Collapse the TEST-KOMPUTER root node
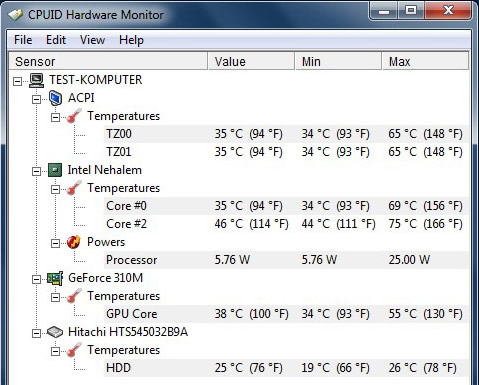The width and height of the screenshot is (479, 385). [17, 81]
